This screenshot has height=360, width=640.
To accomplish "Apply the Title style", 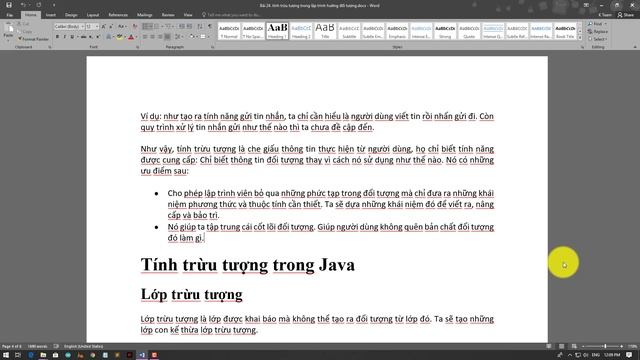I will tap(325, 31).
